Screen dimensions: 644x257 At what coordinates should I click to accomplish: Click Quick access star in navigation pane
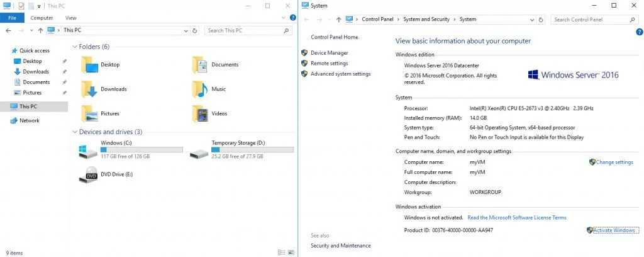point(15,50)
